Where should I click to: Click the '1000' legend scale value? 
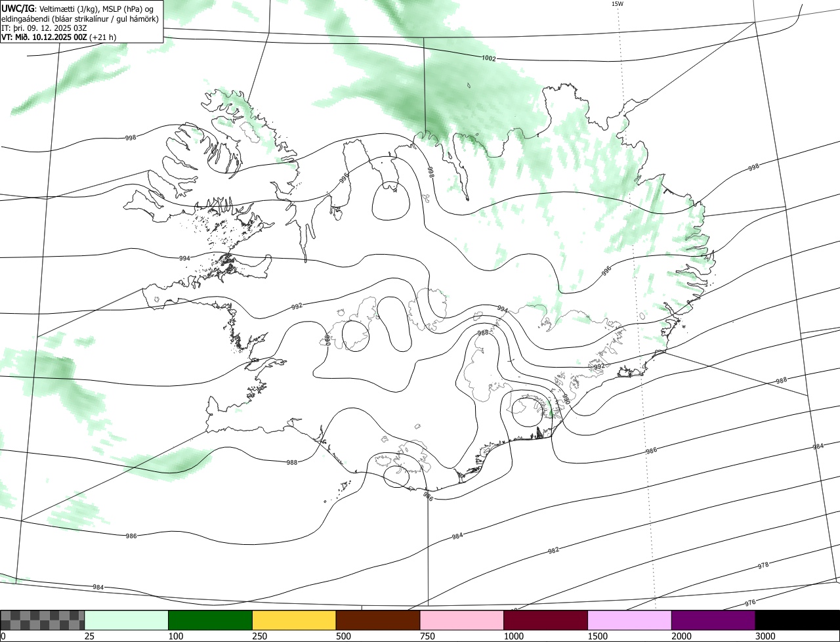click(x=514, y=636)
